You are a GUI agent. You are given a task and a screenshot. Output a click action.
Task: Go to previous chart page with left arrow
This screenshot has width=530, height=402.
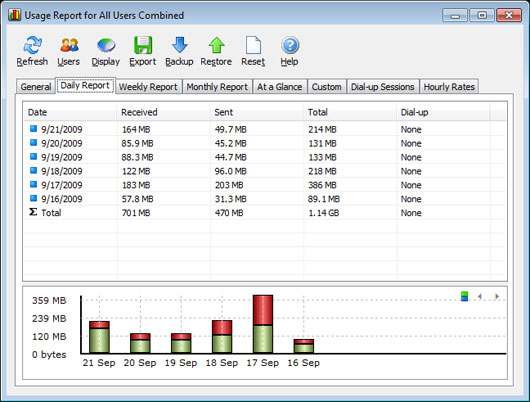[x=480, y=297]
